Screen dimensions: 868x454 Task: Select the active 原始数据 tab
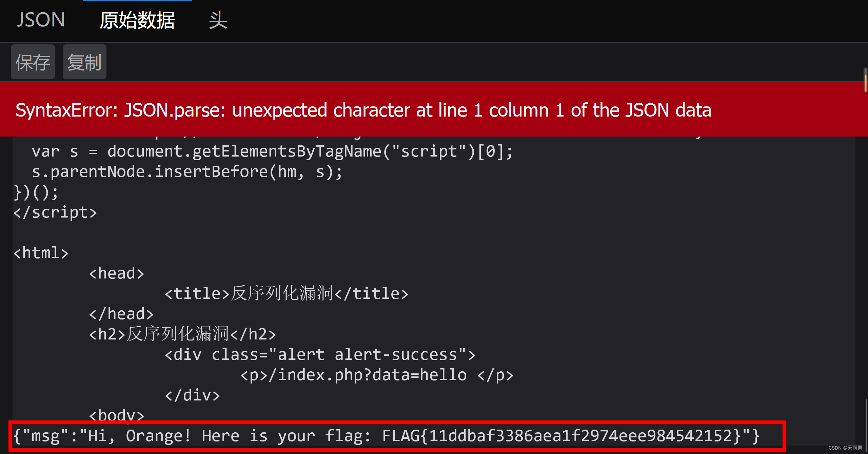point(137,20)
